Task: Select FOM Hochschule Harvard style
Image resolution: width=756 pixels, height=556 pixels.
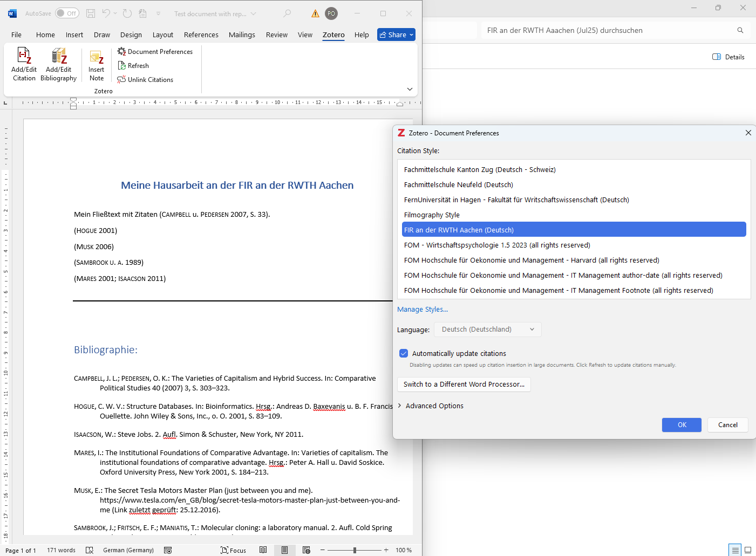Action: [574, 260]
